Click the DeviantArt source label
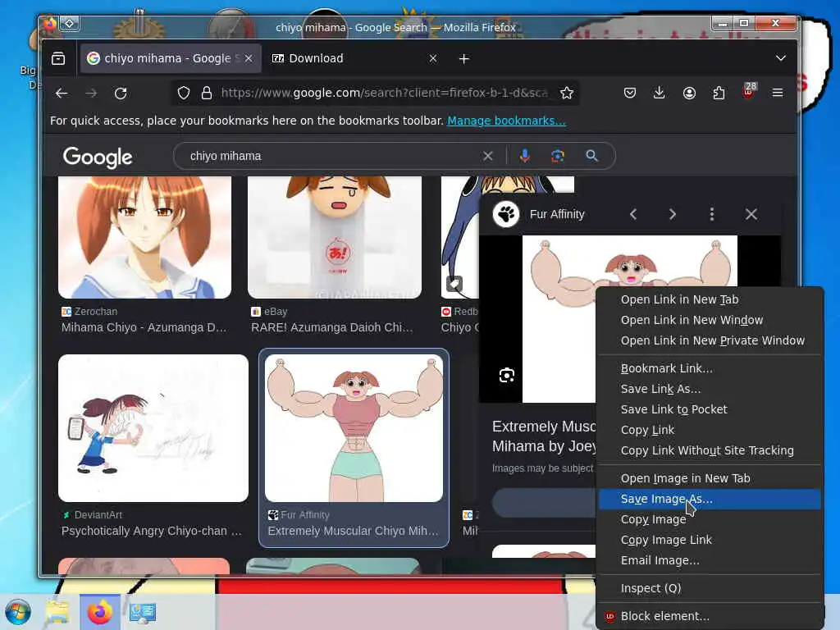840x630 pixels. click(x=98, y=515)
